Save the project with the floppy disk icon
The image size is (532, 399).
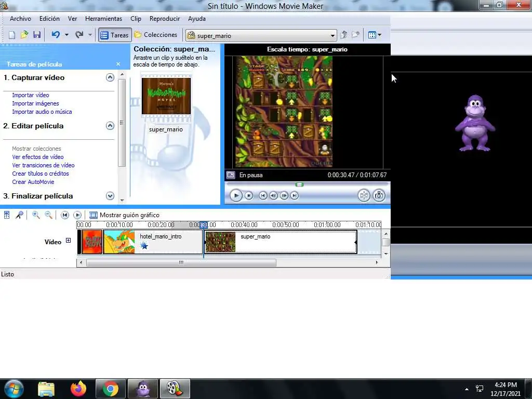pyautogui.click(x=37, y=35)
